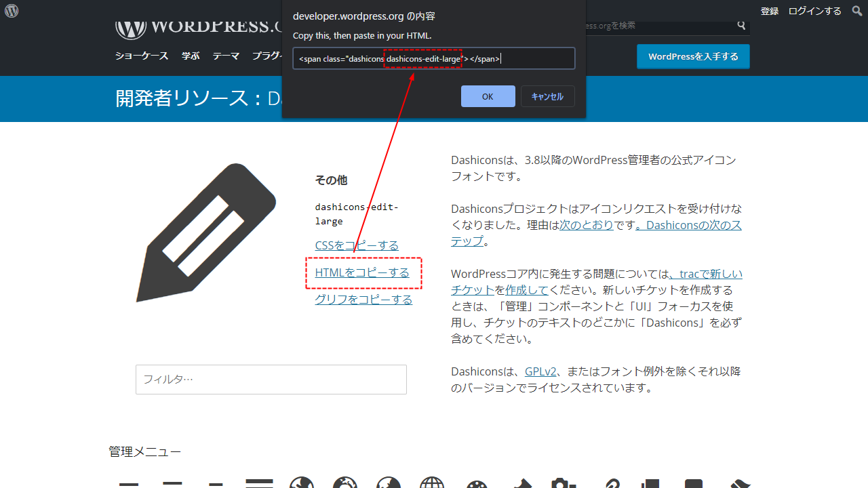Viewport: 868px width, 488px height.
Task: Open the テーマ menu item
Action: (x=226, y=56)
